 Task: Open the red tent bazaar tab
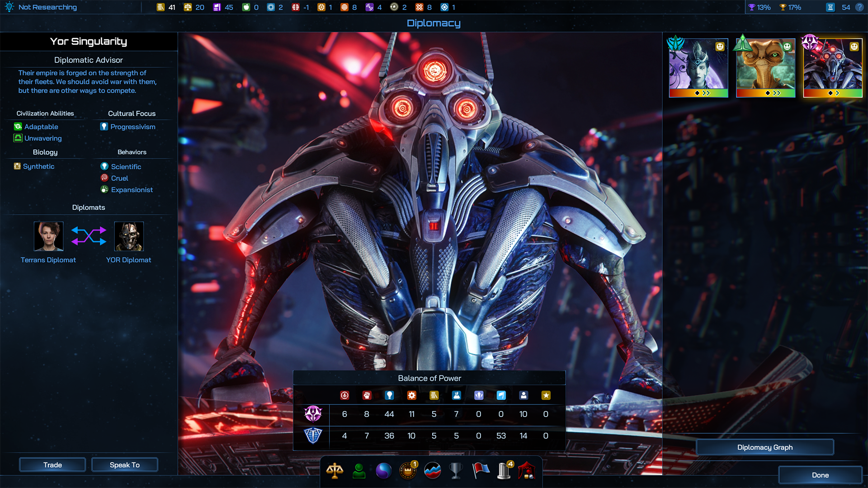(x=527, y=471)
